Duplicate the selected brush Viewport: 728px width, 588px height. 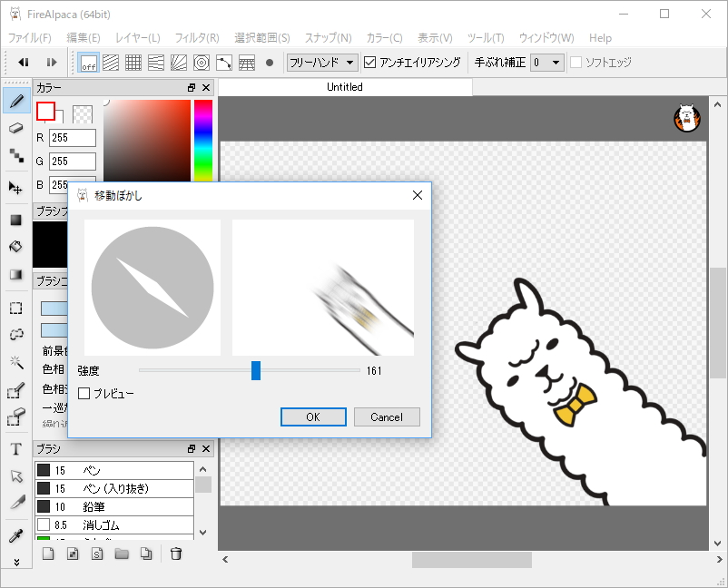(x=146, y=554)
